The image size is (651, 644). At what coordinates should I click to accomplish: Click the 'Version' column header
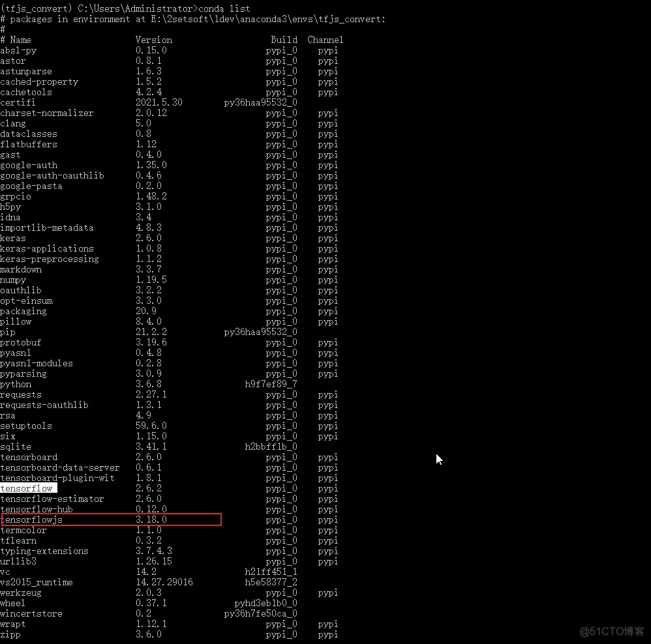(x=153, y=40)
